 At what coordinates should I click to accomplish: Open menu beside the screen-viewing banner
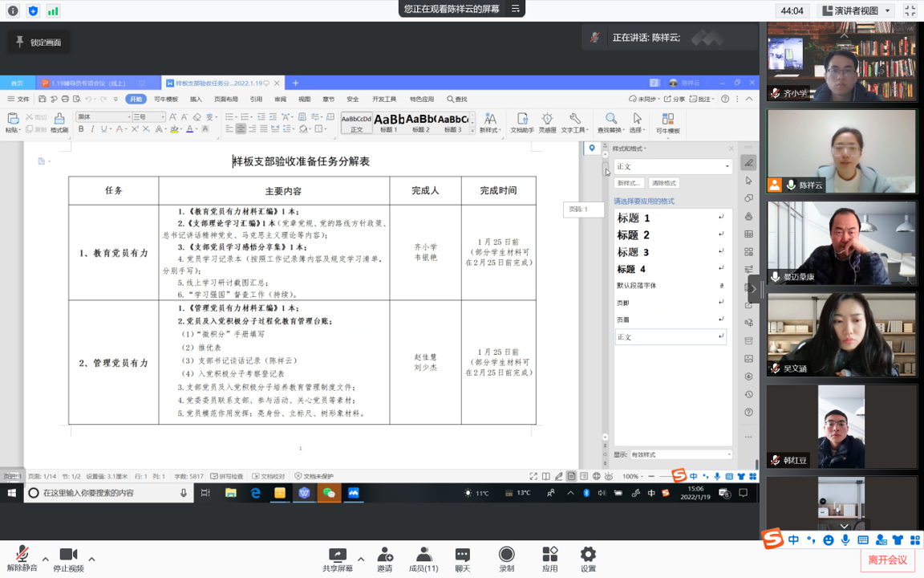(516, 9)
